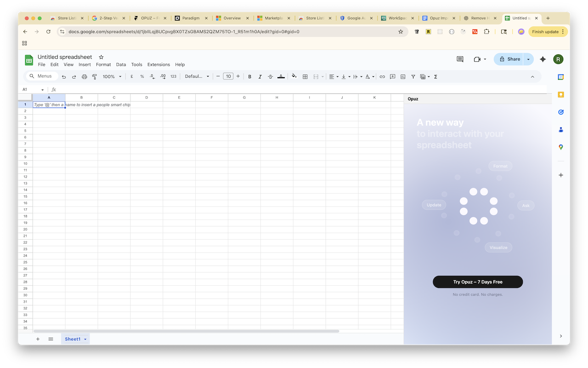Open the fill colour paint bucket
Screen dimensions: 588x368
click(294, 76)
